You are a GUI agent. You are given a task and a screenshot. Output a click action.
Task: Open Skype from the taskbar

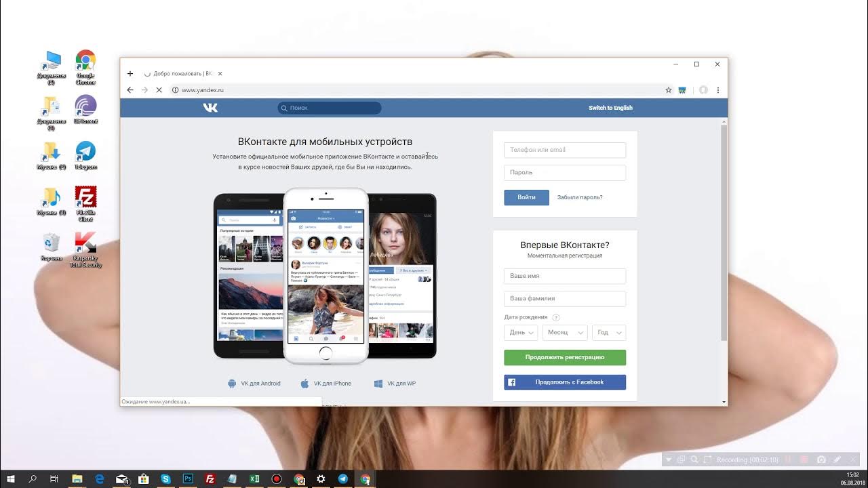pos(165,479)
